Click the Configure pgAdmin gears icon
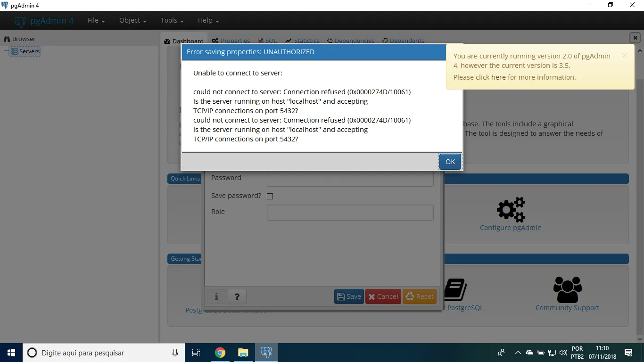This screenshot has width=644, height=362. click(x=511, y=210)
